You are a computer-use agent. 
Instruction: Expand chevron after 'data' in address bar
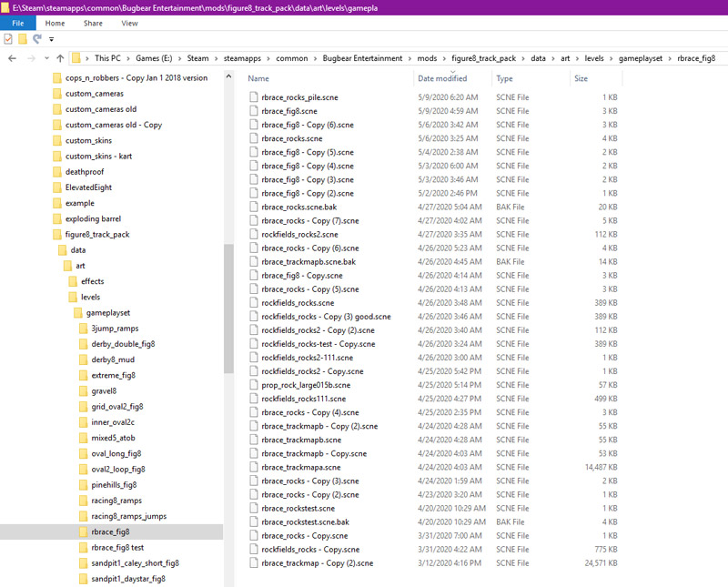coord(553,58)
